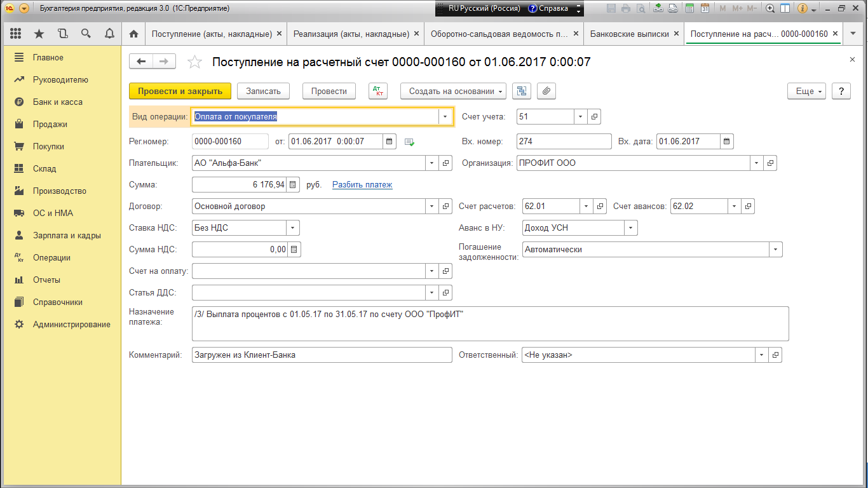
Task: Open the sections grid menu icon
Action: (x=16, y=34)
